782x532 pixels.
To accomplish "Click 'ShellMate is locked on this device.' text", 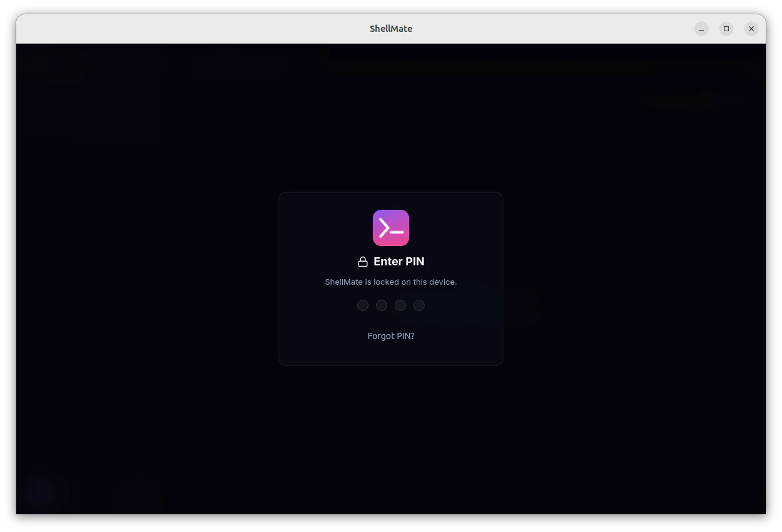I will 391,282.
